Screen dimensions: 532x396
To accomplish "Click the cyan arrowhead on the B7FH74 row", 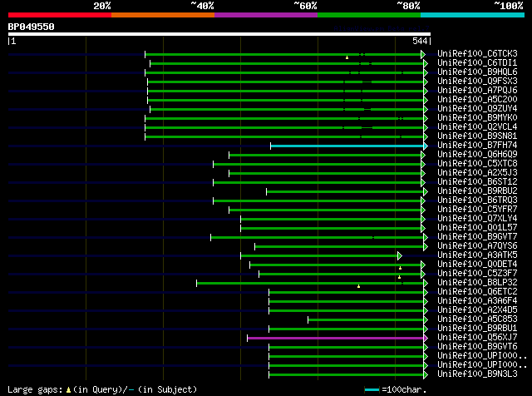I will [x=426, y=146].
